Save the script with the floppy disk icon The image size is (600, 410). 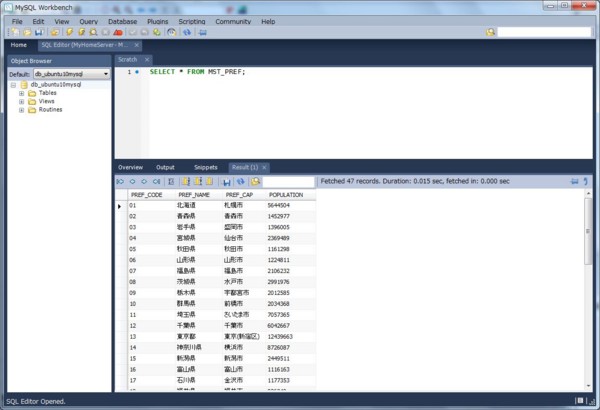click(x=39, y=33)
